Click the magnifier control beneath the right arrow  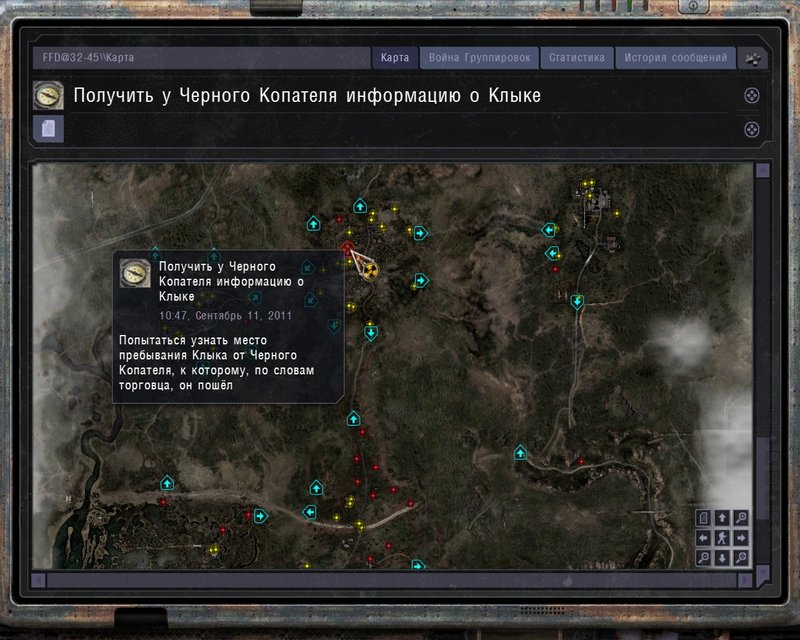pos(741,557)
